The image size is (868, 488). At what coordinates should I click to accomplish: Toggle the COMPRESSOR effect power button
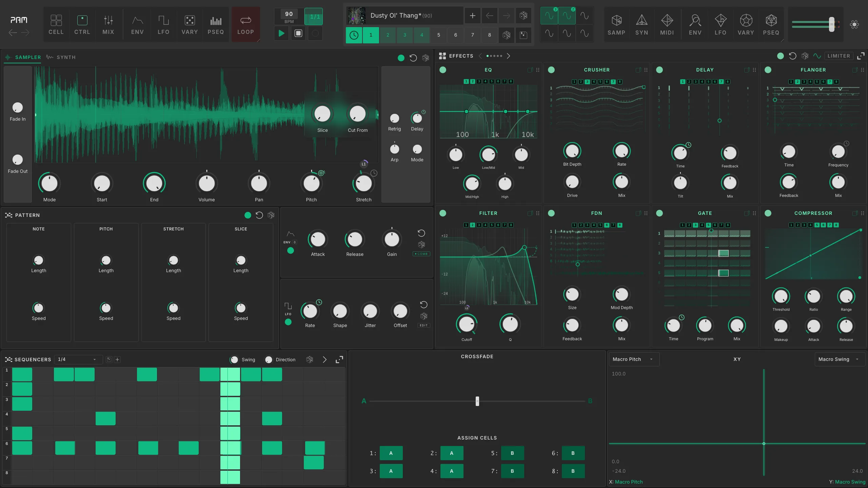(768, 213)
